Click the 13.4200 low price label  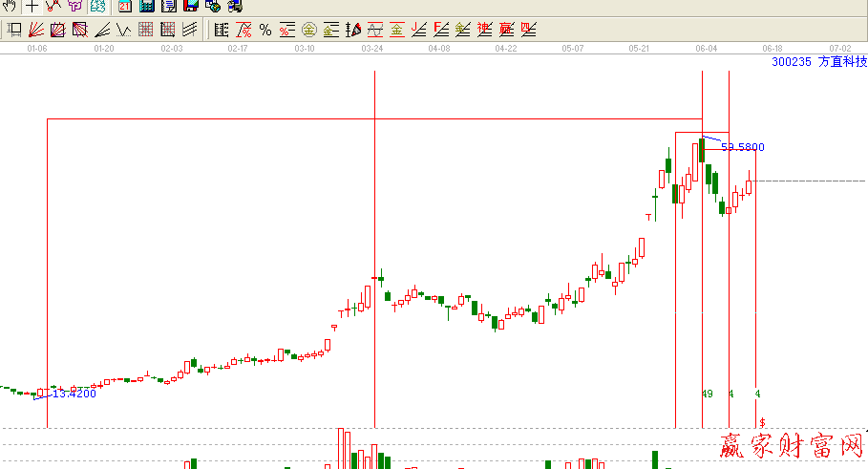click(74, 394)
